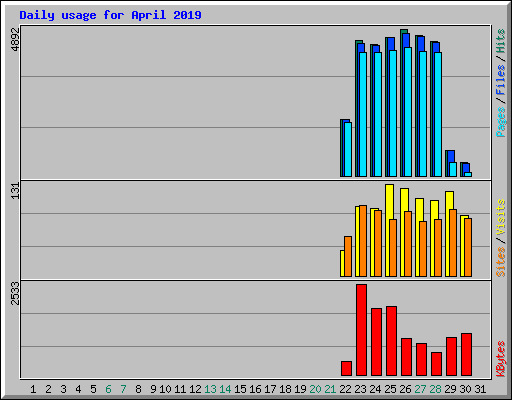
Task: Click the red KBytes bar for day 30
Action: (466, 354)
